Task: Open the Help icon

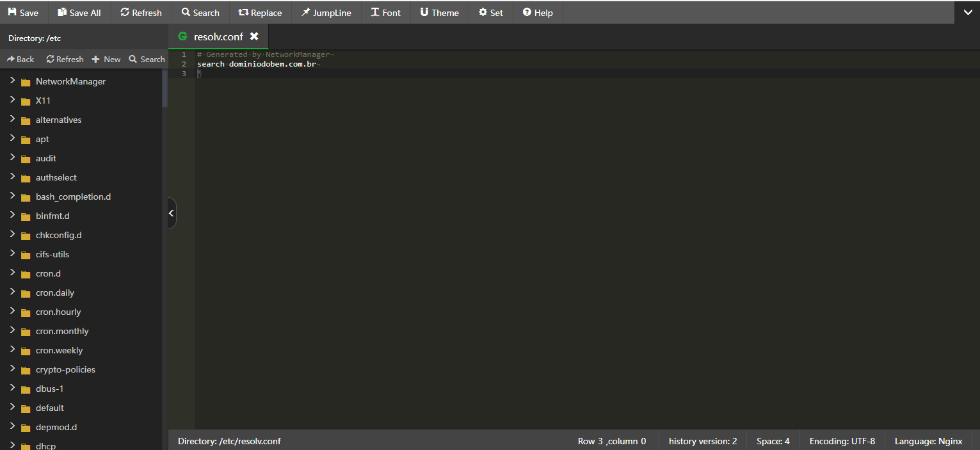Action: tap(526, 12)
